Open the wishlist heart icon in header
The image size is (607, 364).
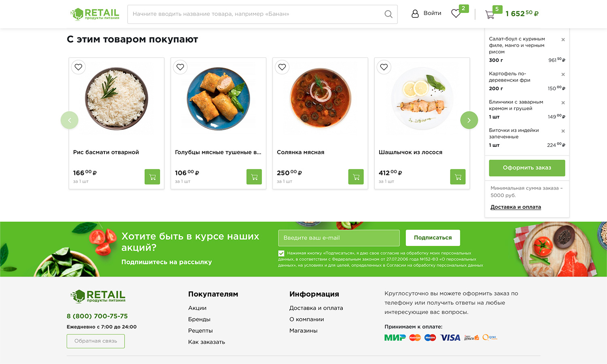tap(456, 14)
